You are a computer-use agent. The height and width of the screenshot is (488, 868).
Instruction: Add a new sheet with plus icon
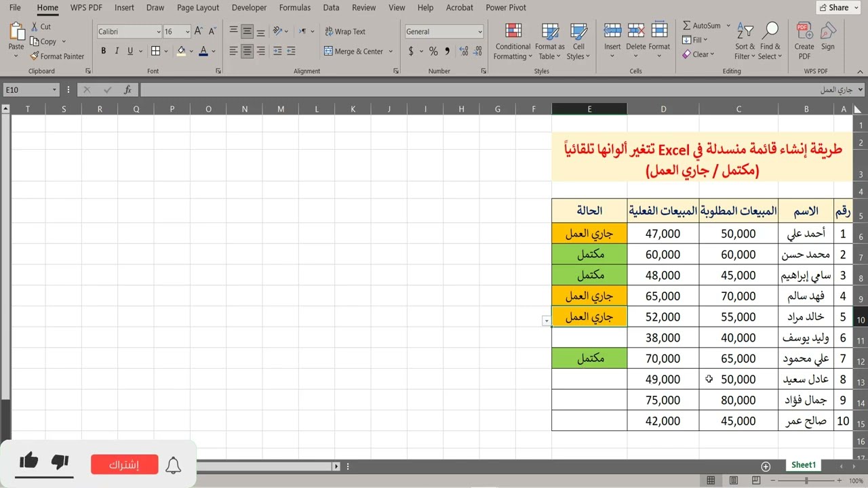(x=766, y=466)
